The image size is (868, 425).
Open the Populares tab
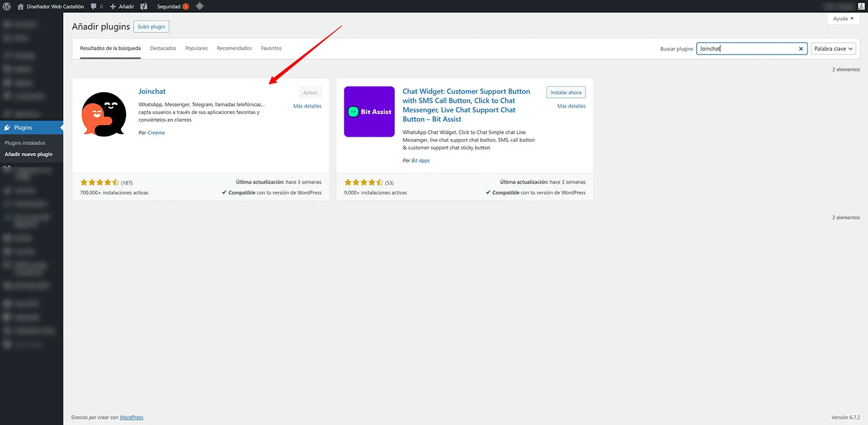click(197, 49)
